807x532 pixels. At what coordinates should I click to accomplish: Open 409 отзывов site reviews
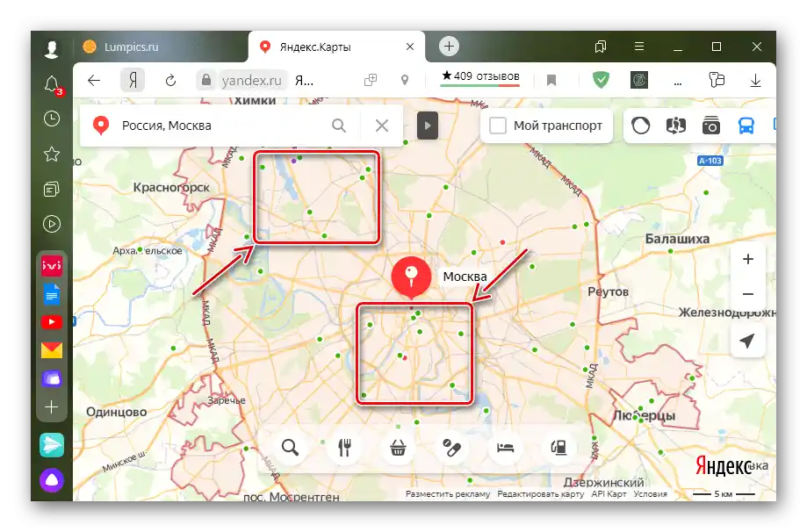[x=480, y=76]
